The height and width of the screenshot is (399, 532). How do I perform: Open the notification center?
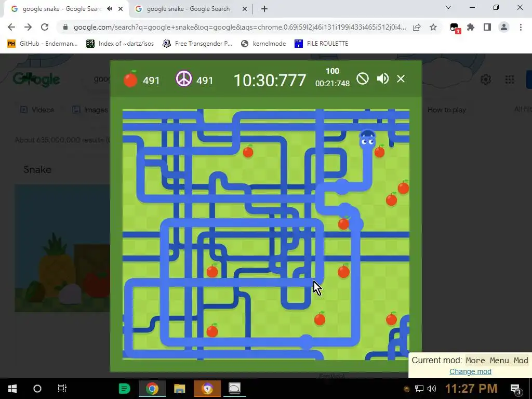point(516,389)
